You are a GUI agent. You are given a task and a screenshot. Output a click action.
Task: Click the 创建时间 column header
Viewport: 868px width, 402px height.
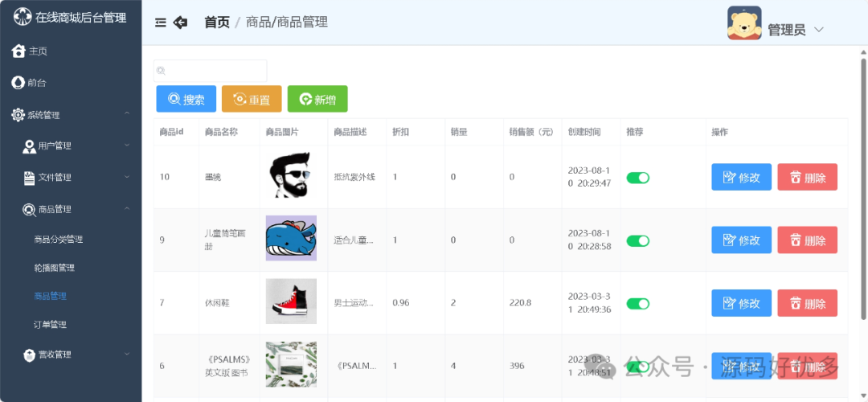(584, 132)
